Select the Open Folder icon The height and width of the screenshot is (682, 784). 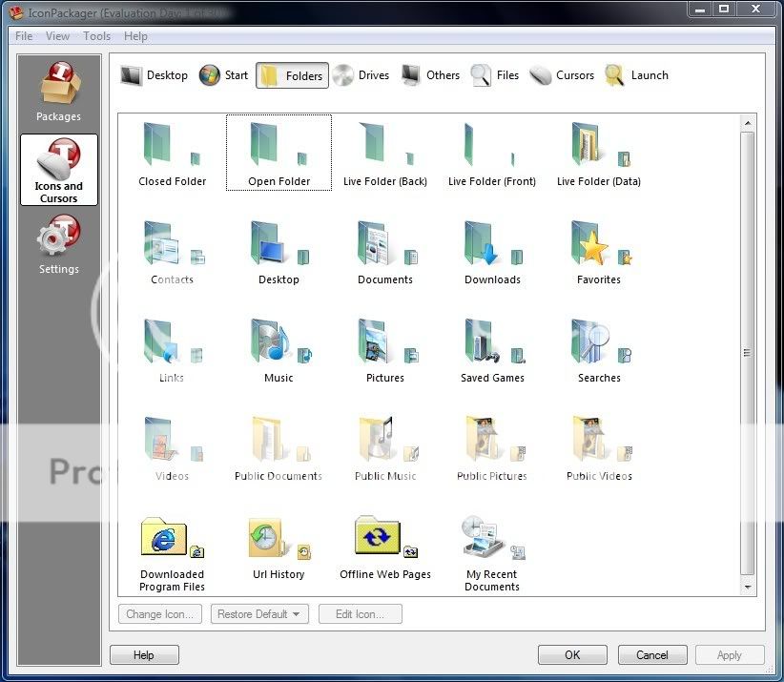coord(279,153)
